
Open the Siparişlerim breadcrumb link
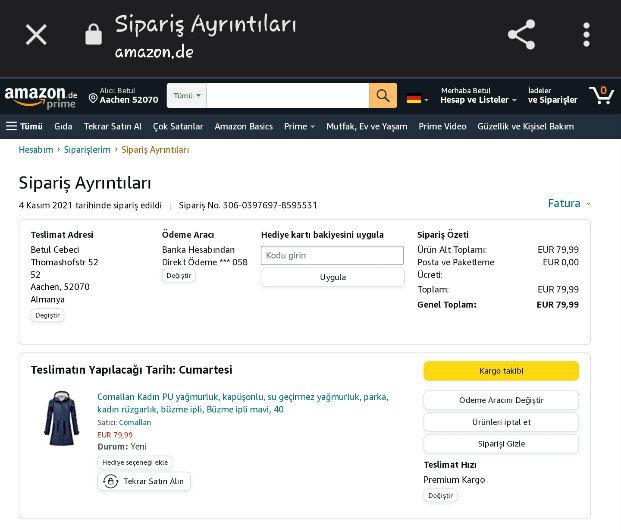coord(87,150)
